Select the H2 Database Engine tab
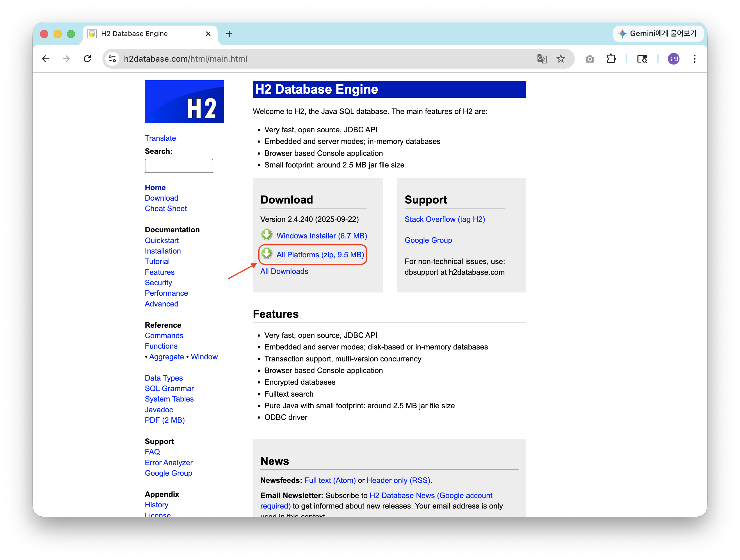 (x=150, y=34)
